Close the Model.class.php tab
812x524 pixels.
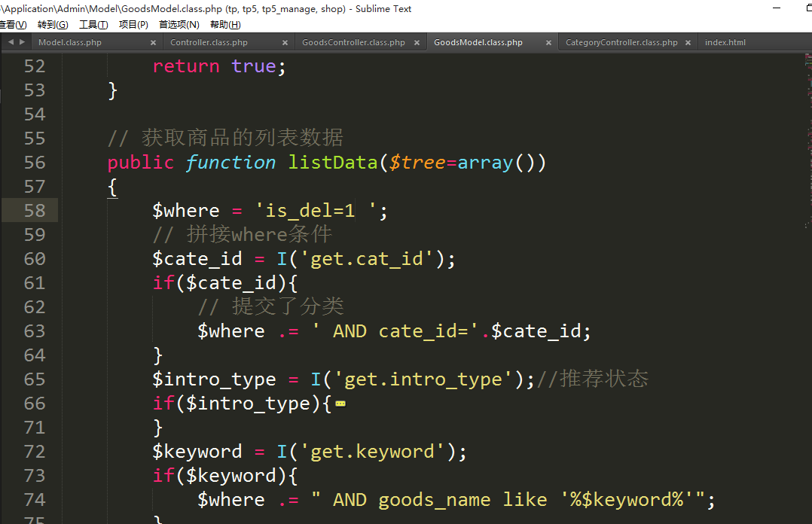tap(154, 43)
